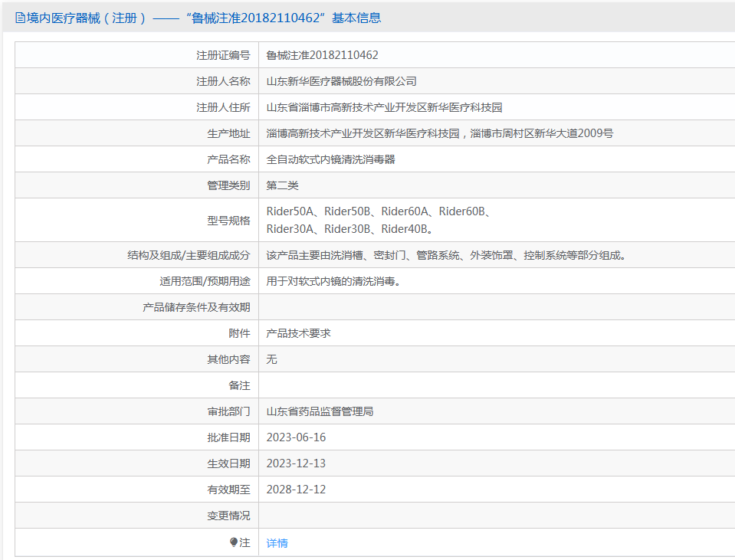
Task: Click the 附件 label
Action: pos(240,333)
